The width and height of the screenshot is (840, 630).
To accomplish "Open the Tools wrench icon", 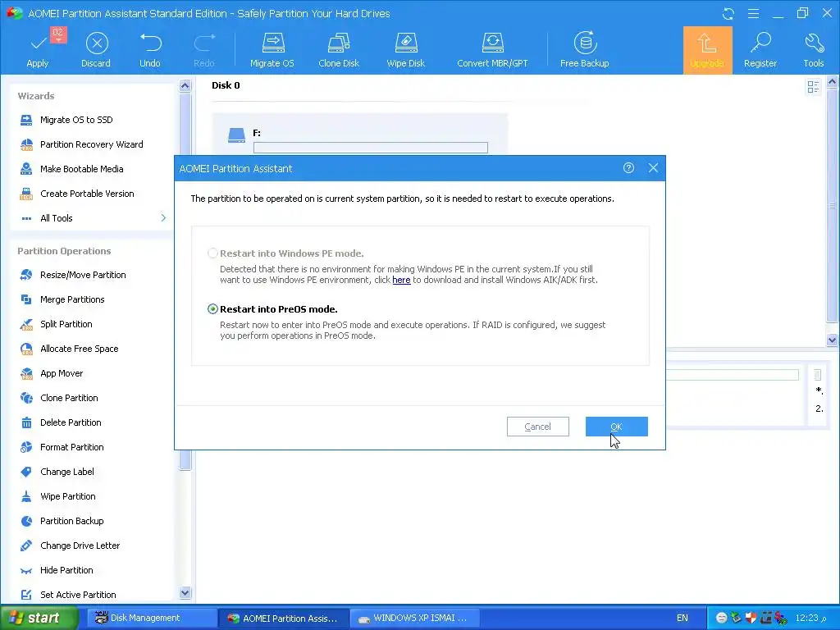I will [x=813, y=49].
